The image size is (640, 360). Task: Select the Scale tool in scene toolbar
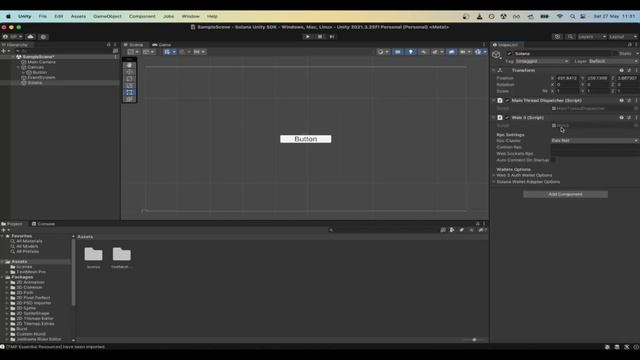(x=129, y=86)
